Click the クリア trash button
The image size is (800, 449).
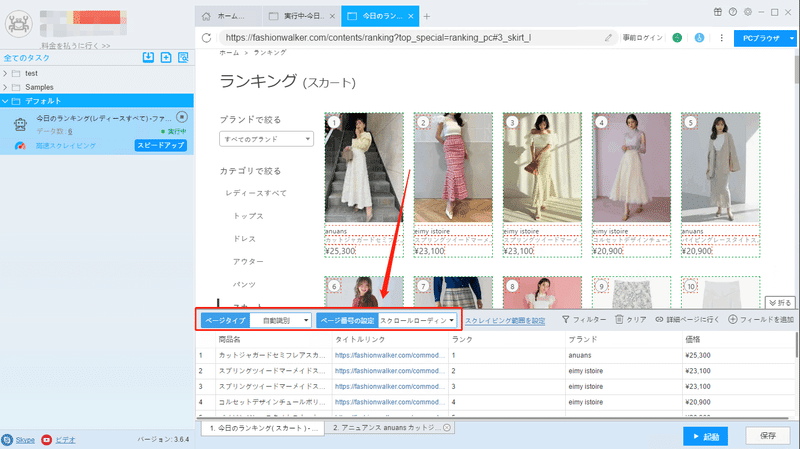tap(631, 319)
